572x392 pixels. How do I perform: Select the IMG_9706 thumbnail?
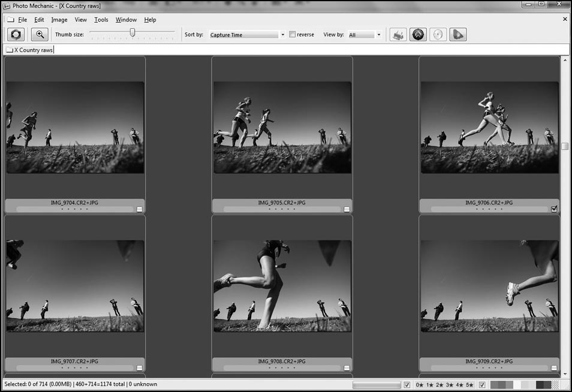coord(489,127)
